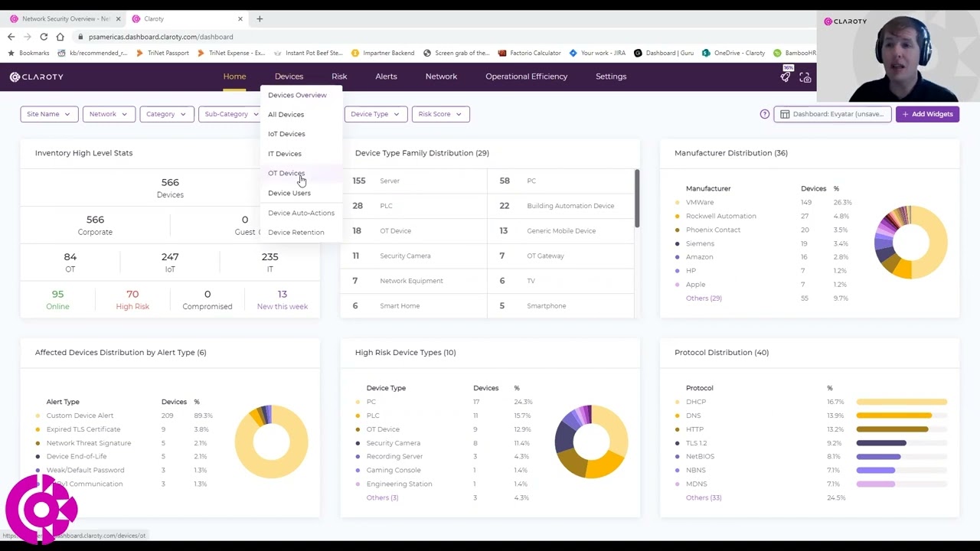Click the 70 High Risk stat

point(132,299)
